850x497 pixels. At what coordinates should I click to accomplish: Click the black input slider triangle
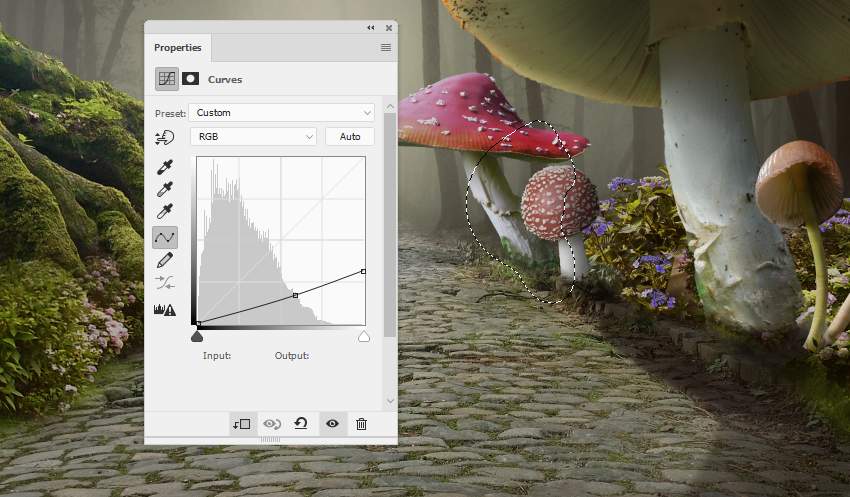[x=197, y=337]
